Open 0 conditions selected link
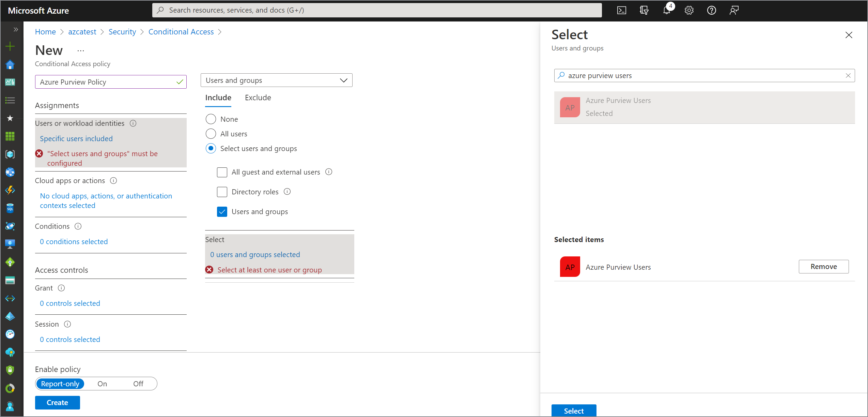 (x=74, y=241)
